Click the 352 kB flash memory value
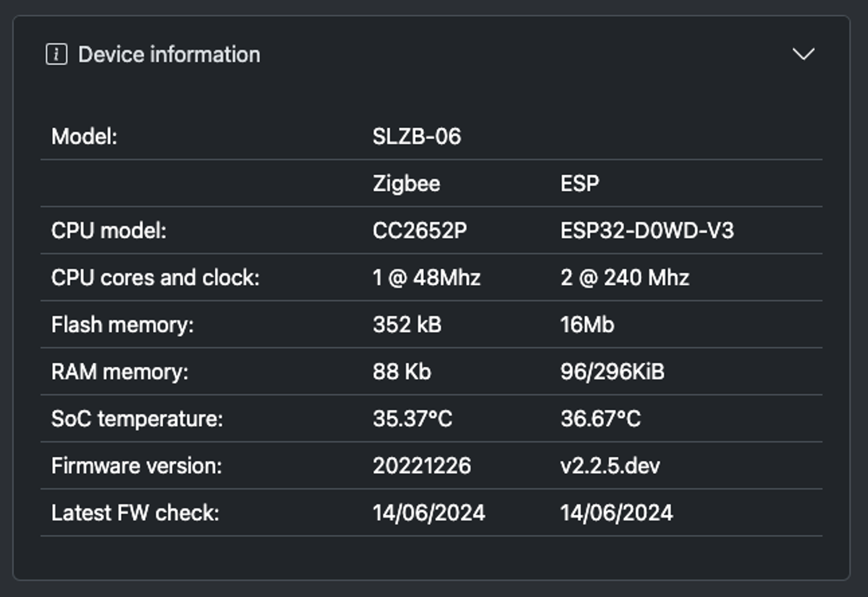 click(x=407, y=325)
